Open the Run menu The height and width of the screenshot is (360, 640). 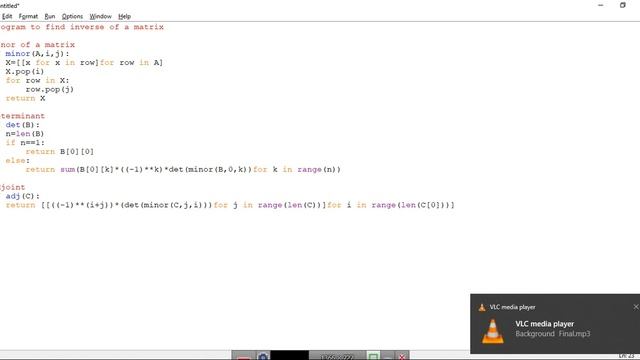coord(50,16)
